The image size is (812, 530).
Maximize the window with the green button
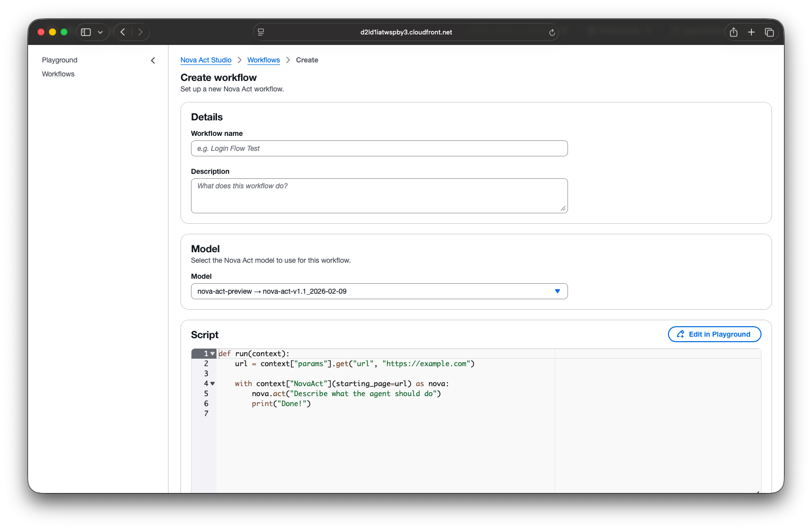64,32
